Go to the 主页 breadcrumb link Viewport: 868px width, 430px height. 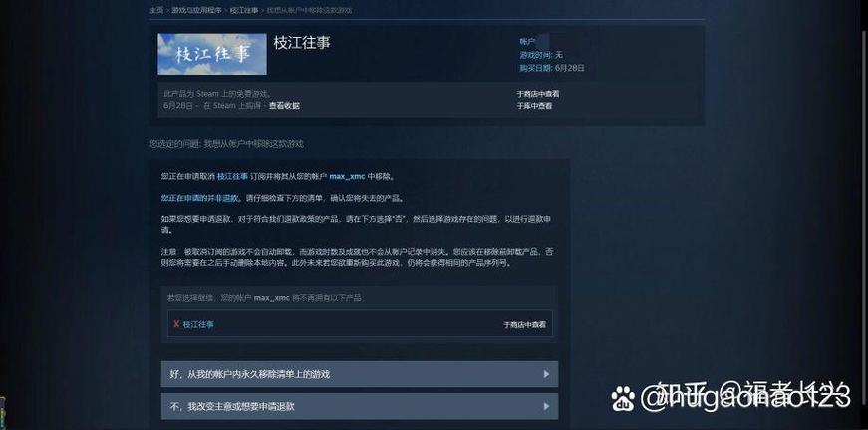click(x=156, y=10)
